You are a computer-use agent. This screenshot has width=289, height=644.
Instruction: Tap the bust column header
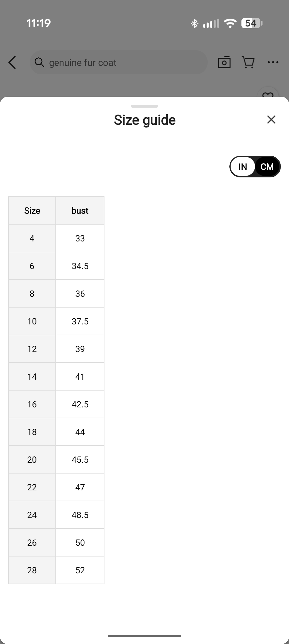80,210
